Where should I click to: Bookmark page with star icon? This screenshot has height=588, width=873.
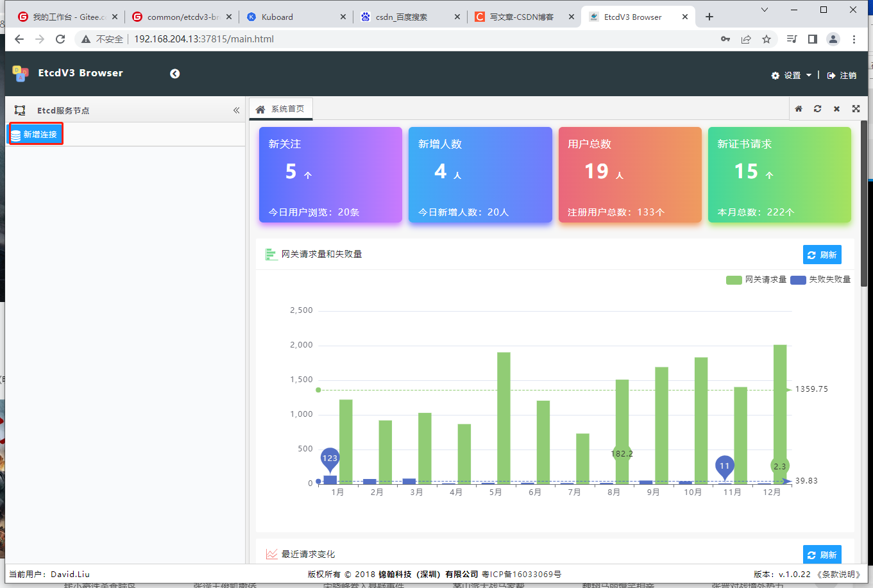[x=767, y=39]
